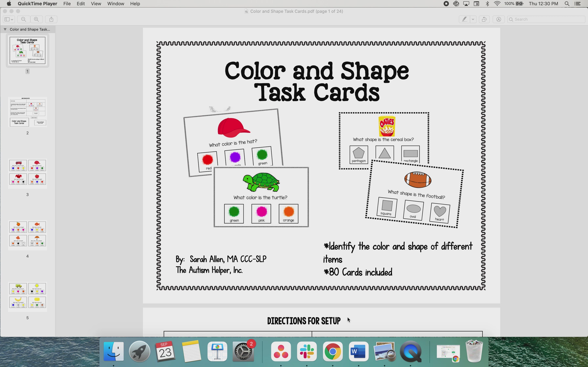Screen dimensions: 588x367
Task: Click the sidebar view icon
Action: [7, 19]
